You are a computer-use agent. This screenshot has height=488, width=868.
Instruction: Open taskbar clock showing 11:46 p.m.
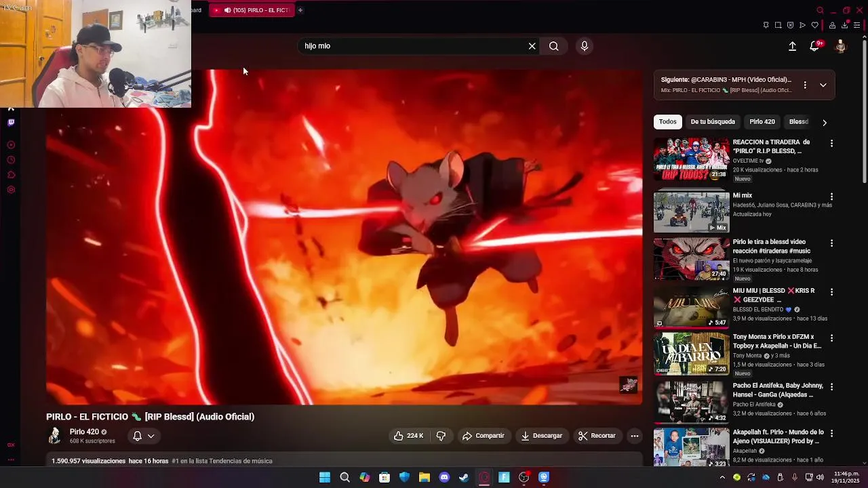pyautogui.click(x=846, y=477)
